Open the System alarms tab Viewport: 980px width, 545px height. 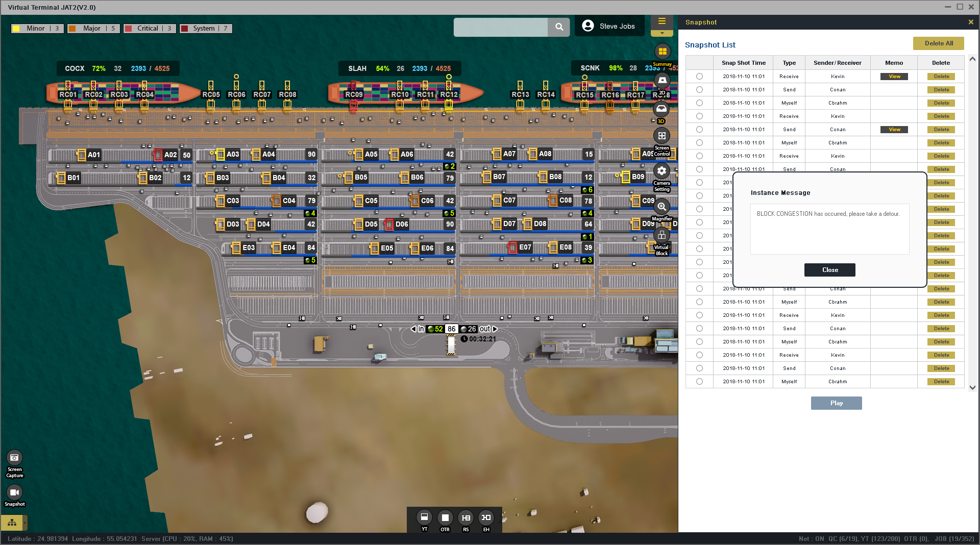coord(206,29)
